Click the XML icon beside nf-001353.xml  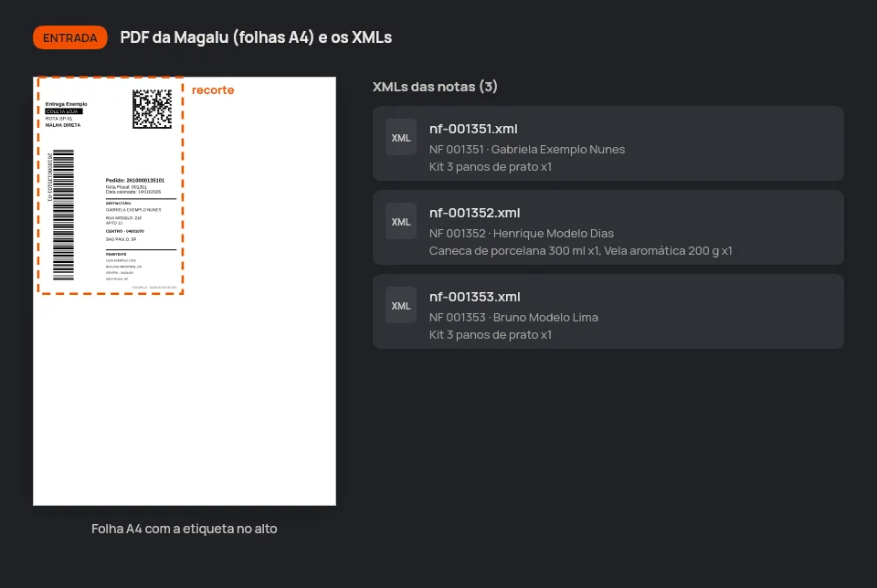tap(401, 306)
